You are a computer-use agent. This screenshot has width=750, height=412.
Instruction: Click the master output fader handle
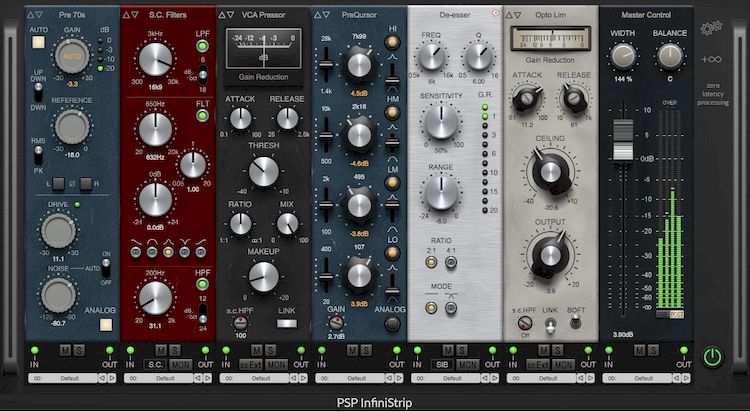tap(623, 140)
